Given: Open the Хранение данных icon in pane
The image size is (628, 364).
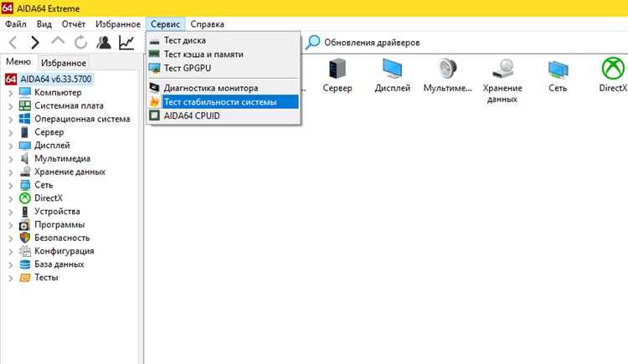Looking at the screenshot, I should pos(502,69).
